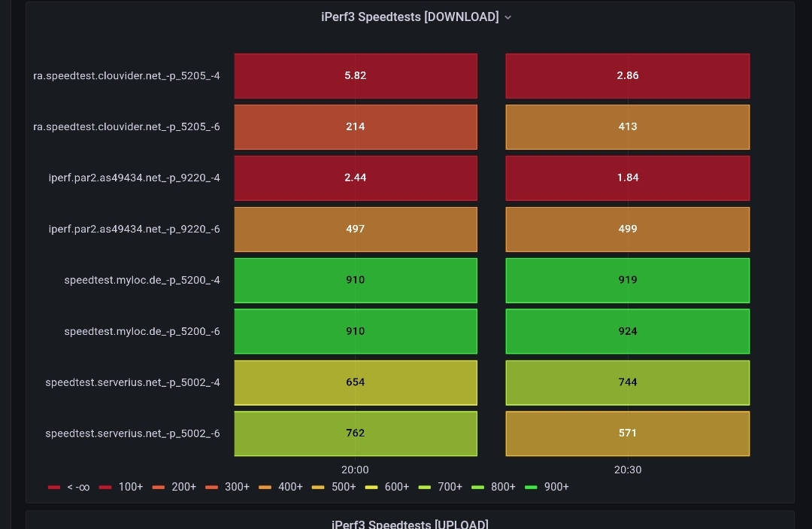Select the 214 heatmap cell
812x529 pixels.
(356, 127)
